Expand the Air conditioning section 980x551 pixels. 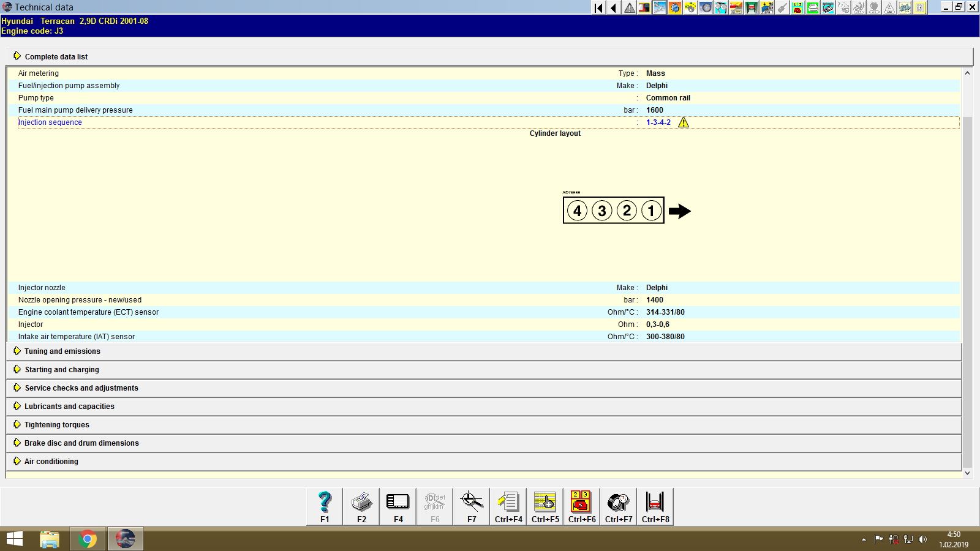coord(51,461)
